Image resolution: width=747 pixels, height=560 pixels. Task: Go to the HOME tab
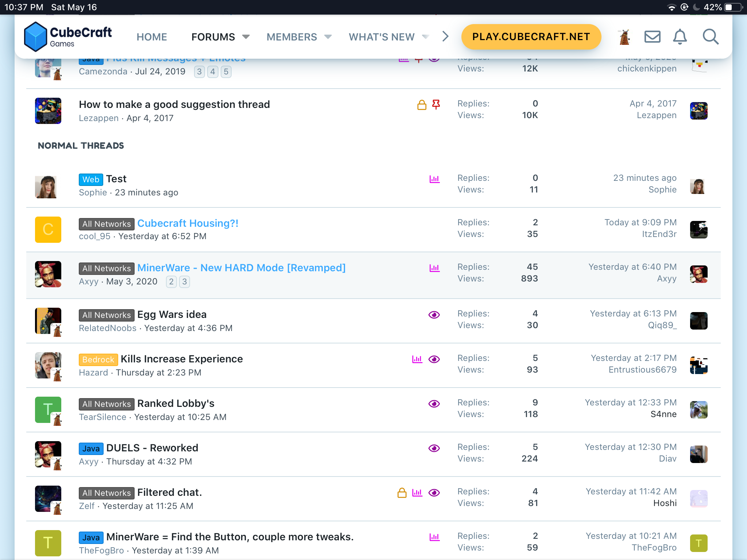tap(152, 37)
